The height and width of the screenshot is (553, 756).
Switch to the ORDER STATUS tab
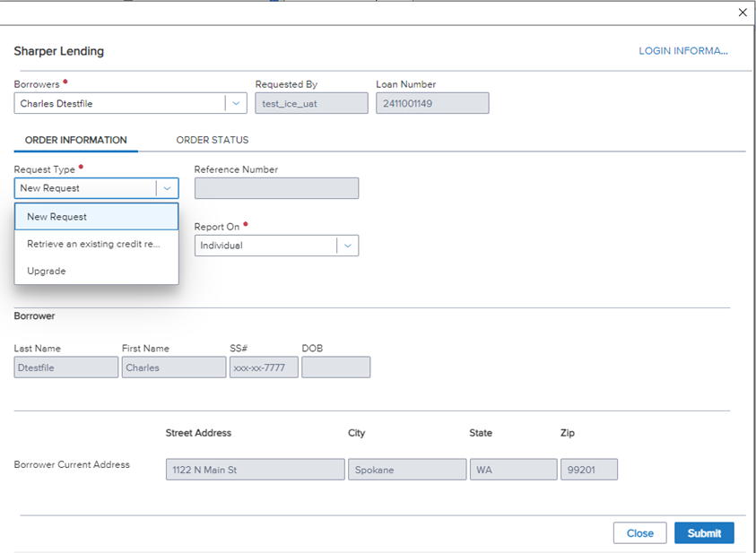(213, 140)
